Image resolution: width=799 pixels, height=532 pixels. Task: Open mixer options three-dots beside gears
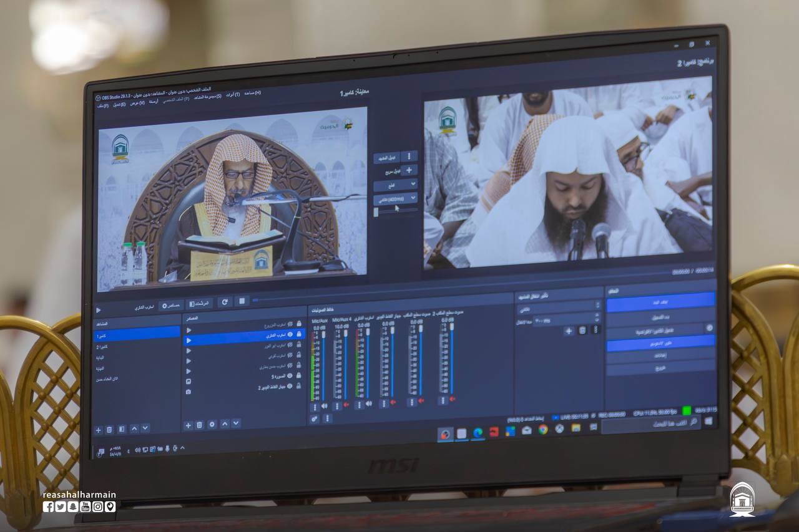(327, 418)
